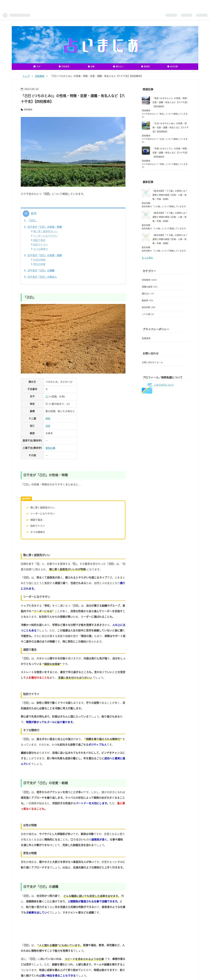
Task: Open category 数秘術 (15)
Action: (148, 301)
